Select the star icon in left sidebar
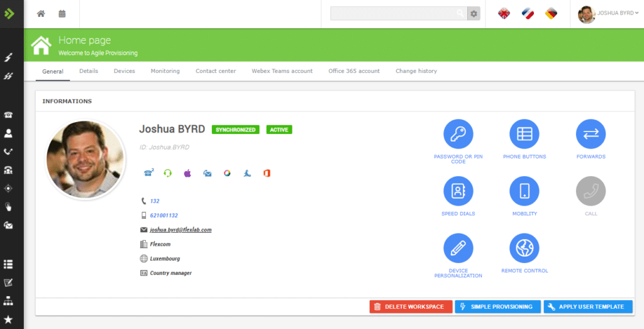 (x=9, y=320)
